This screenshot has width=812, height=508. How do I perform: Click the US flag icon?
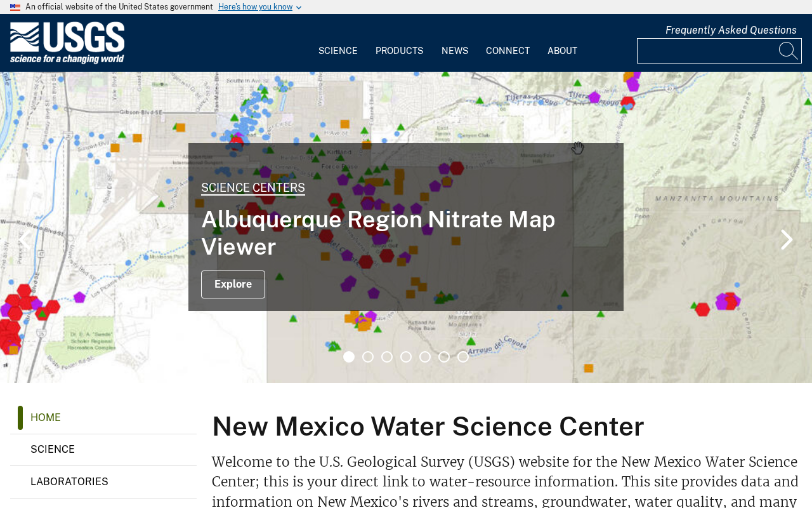[15, 7]
